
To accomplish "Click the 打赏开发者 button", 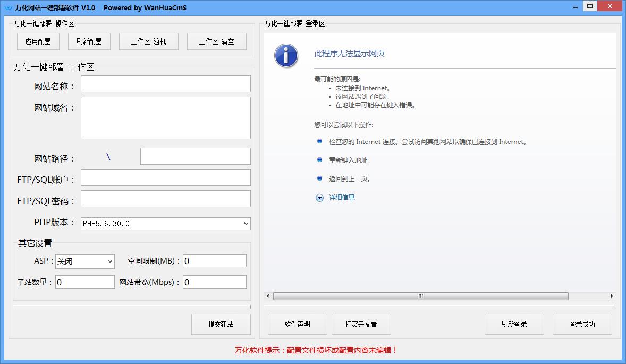I will click(361, 324).
